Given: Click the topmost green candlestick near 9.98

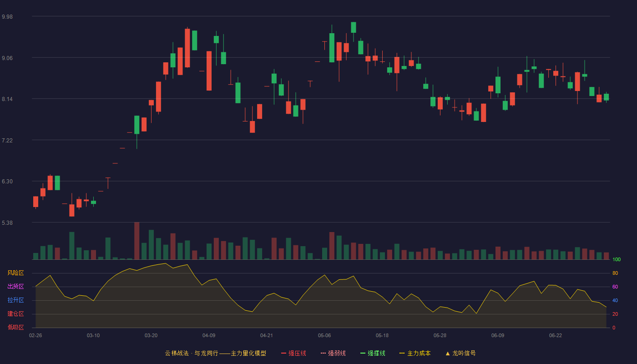Looking at the screenshot, I should (354, 27).
